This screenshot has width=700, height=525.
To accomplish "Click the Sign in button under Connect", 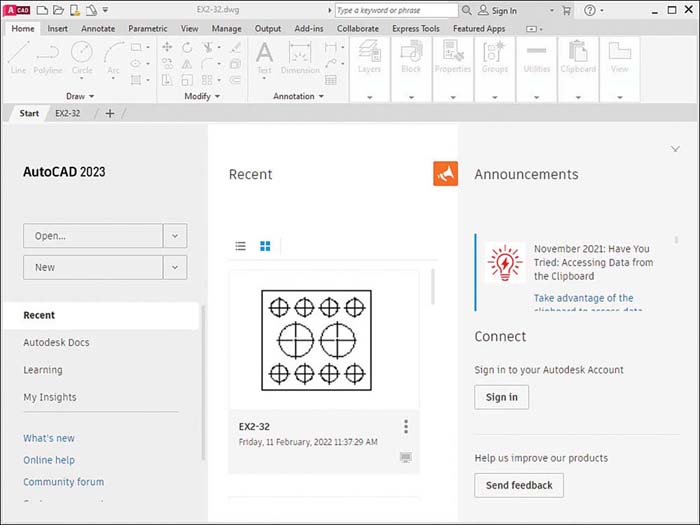I will (x=502, y=397).
